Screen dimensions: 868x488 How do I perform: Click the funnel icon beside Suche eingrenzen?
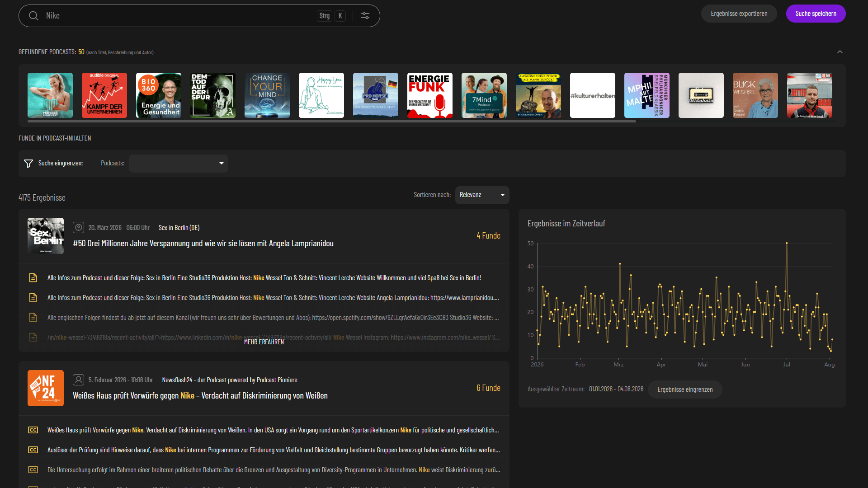click(x=28, y=164)
